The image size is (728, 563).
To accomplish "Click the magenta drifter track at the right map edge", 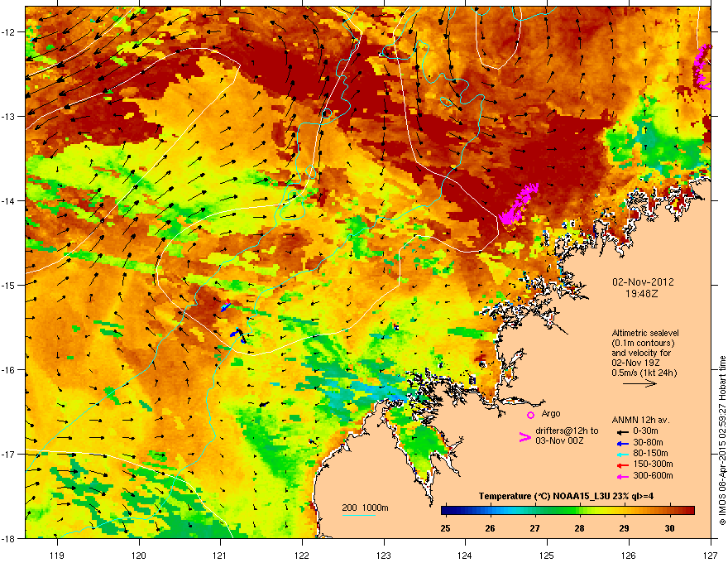I will pos(702,66).
